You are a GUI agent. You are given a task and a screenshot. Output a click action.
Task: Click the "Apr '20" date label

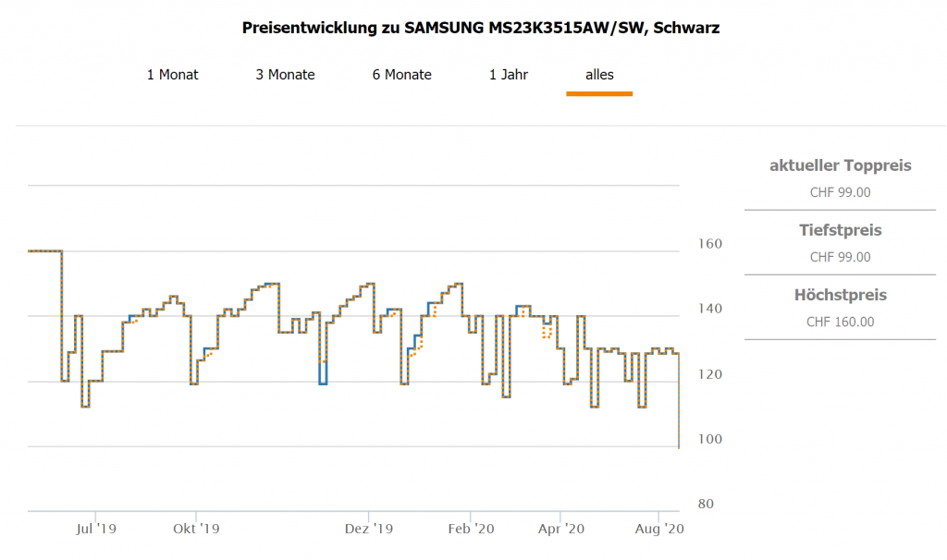560,530
